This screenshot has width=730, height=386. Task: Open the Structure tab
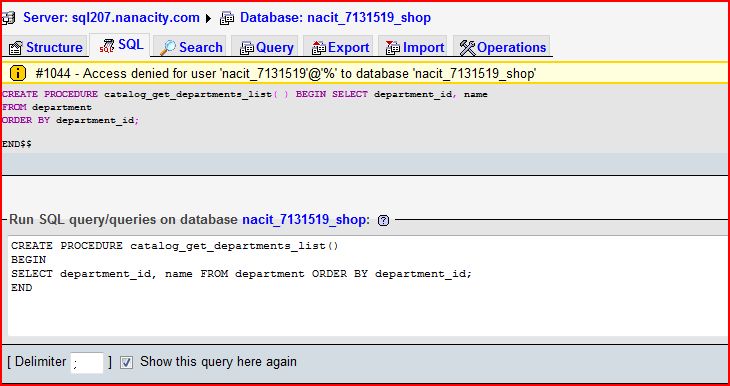click(x=46, y=47)
